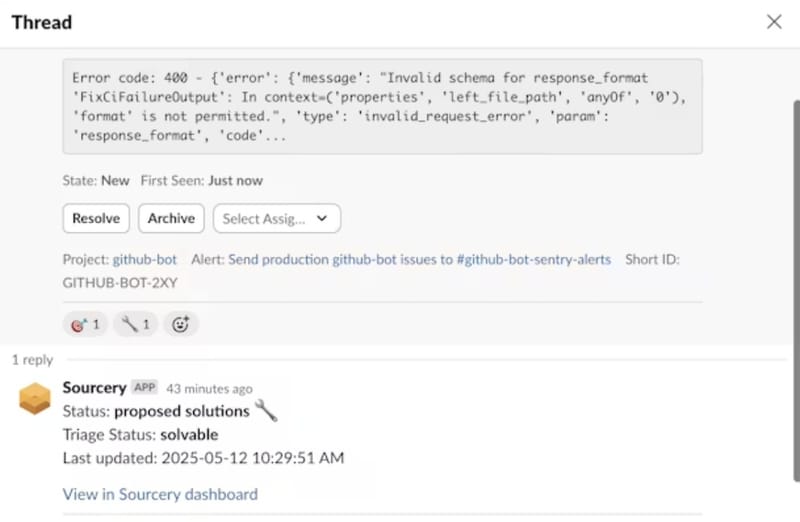Click the 43 minutes ago timestamp

tap(209, 389)
